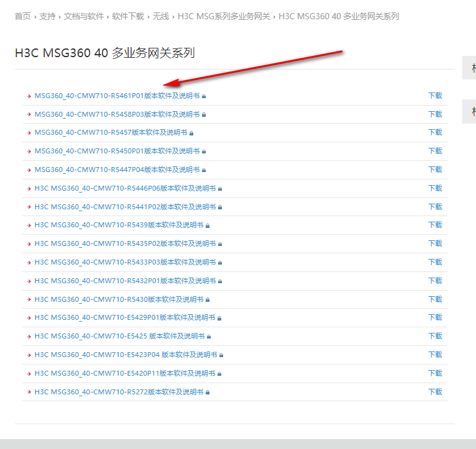Open the H3C MSG360_40-CMW710-R5439 link
This screenshot has width=476, height=449.
(119, 225)
